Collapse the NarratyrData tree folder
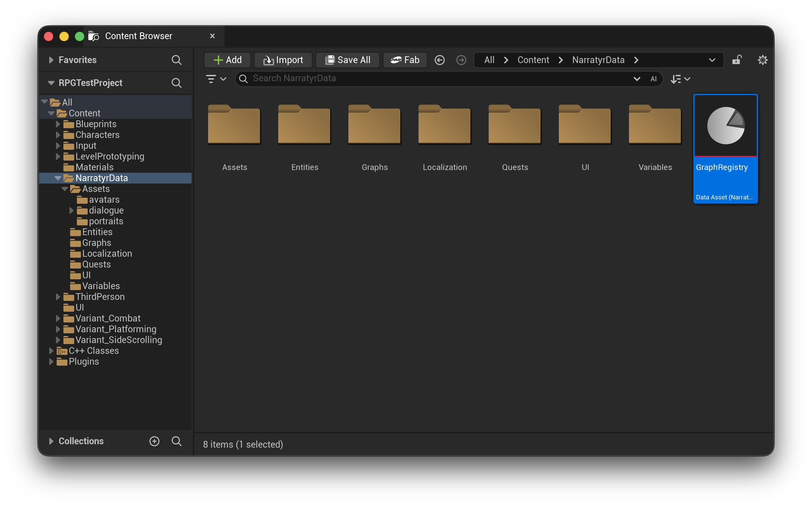 (58, 178)
